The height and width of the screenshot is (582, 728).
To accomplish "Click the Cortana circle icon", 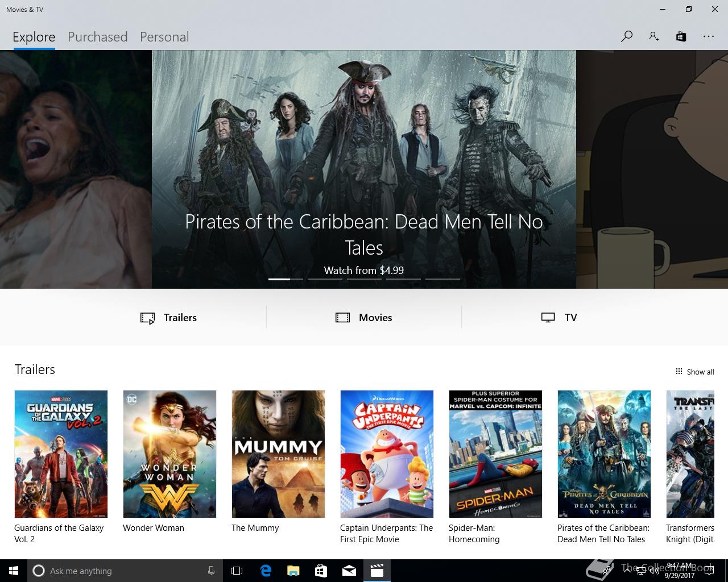I will [x=38, y=571].
